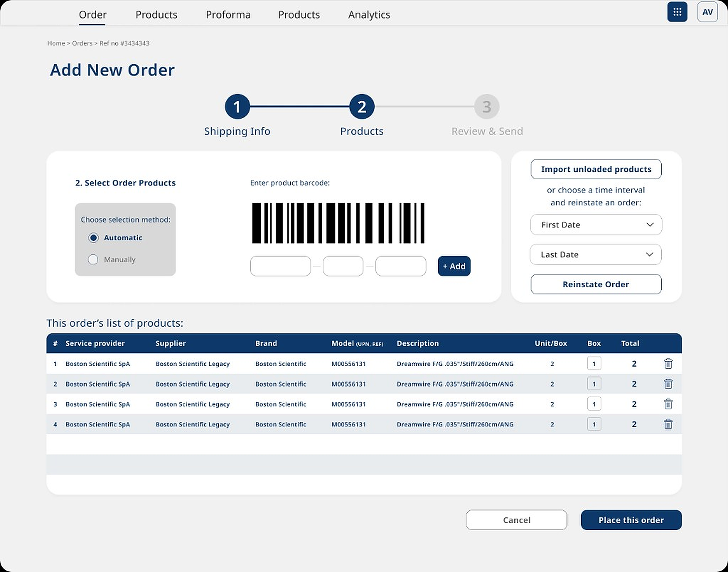Click the Supplier column header

point(171,343)
